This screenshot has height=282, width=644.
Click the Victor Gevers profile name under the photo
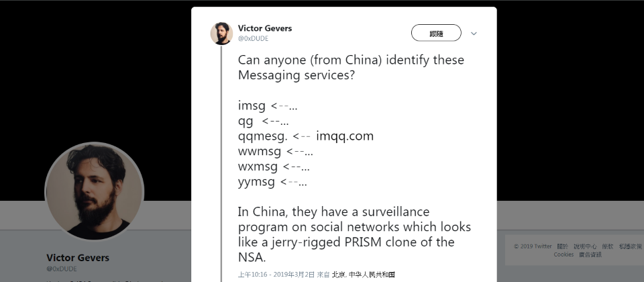click(x=78, y=258)
